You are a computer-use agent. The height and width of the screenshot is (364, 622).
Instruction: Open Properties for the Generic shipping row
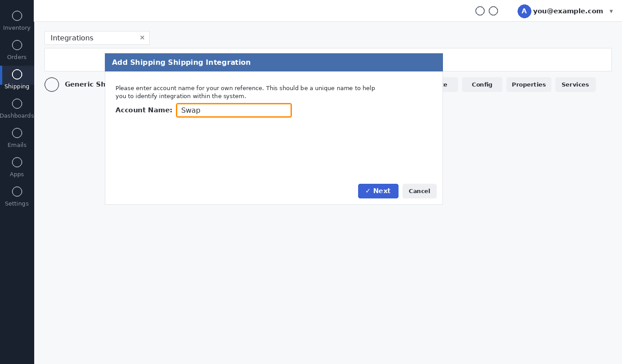coord(529,84)
